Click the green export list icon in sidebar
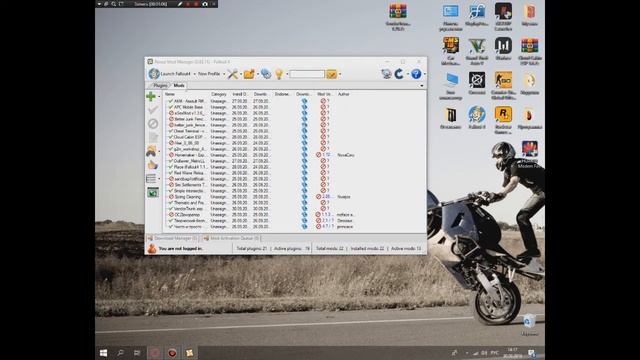Viewport: 640px width, 360px height. tap(153, 192)
